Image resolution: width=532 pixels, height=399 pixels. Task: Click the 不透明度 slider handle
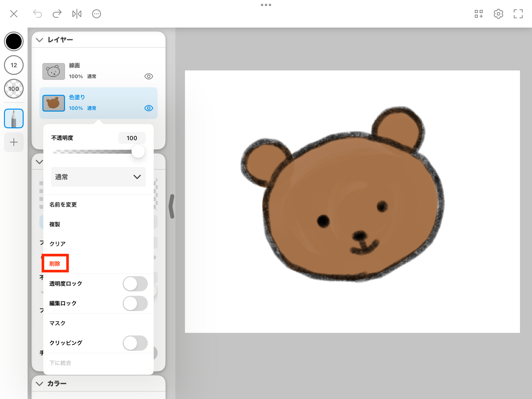[138, 151]
